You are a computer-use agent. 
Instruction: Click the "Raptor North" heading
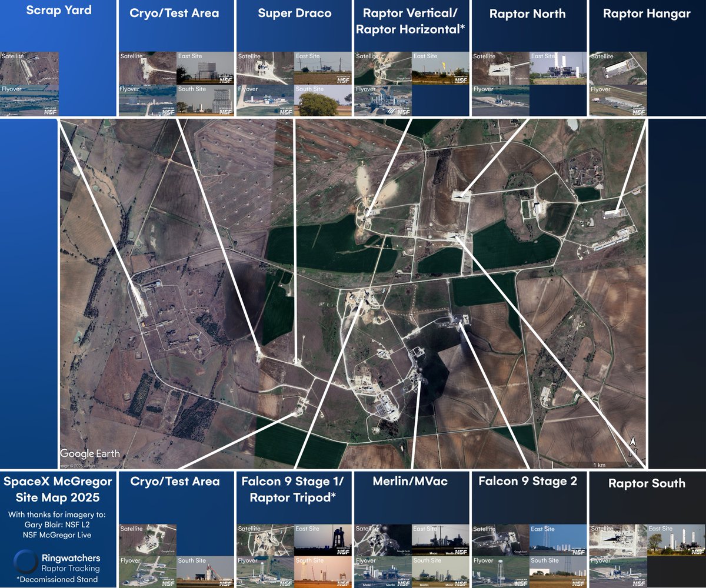coord(527,14)
